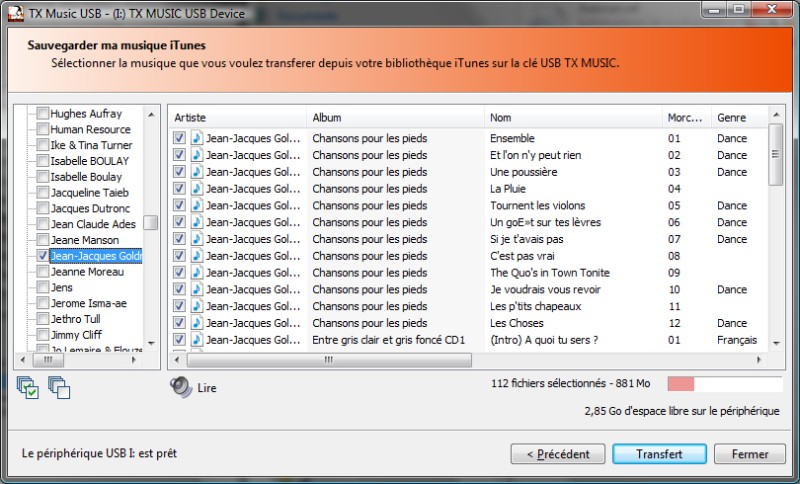Select Jens in artist list
The image size is (800, 484).
61,287
